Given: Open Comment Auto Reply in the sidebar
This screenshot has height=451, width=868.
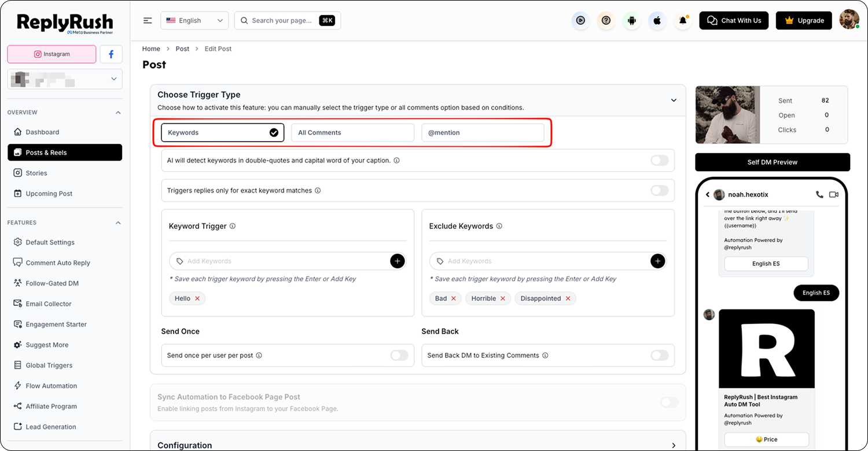Looking at the screenshot, I should click(65, 263).
